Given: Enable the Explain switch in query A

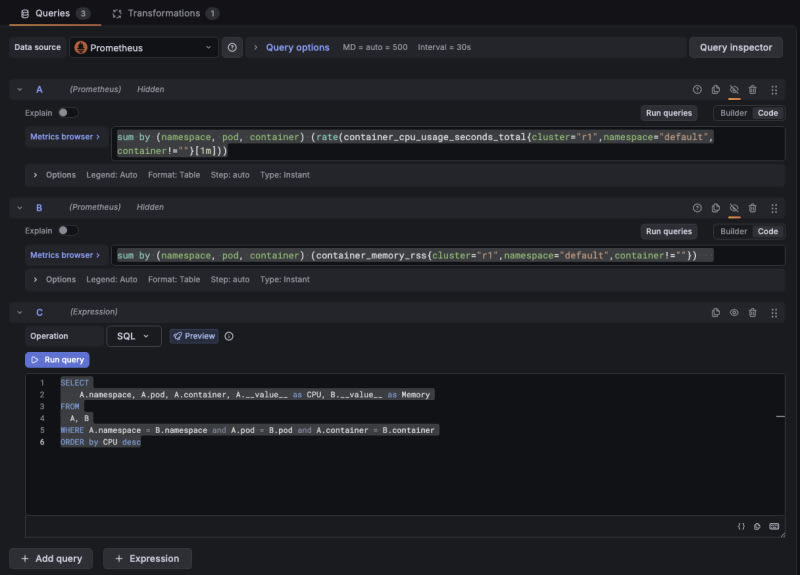Looking at the screenshot, I should [x=67, y=113].
